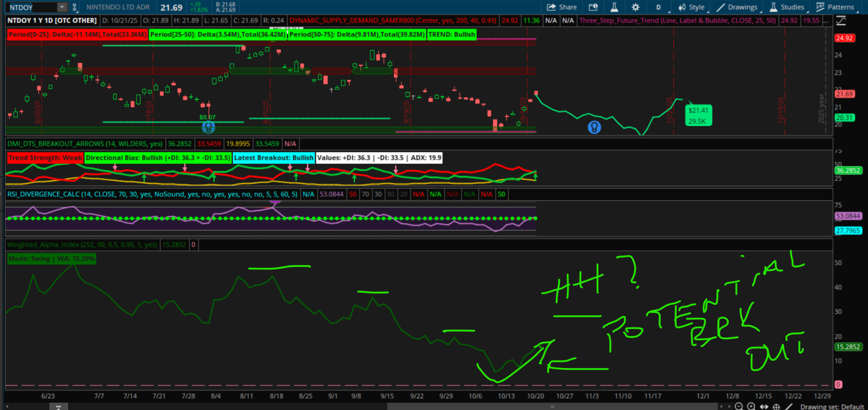
Task: Open the Patterns menu
Action: point(835,7)
